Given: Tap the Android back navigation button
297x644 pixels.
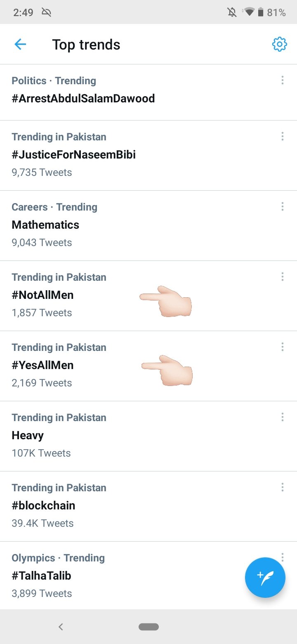Looking at the screenshot, I should 61,627.
